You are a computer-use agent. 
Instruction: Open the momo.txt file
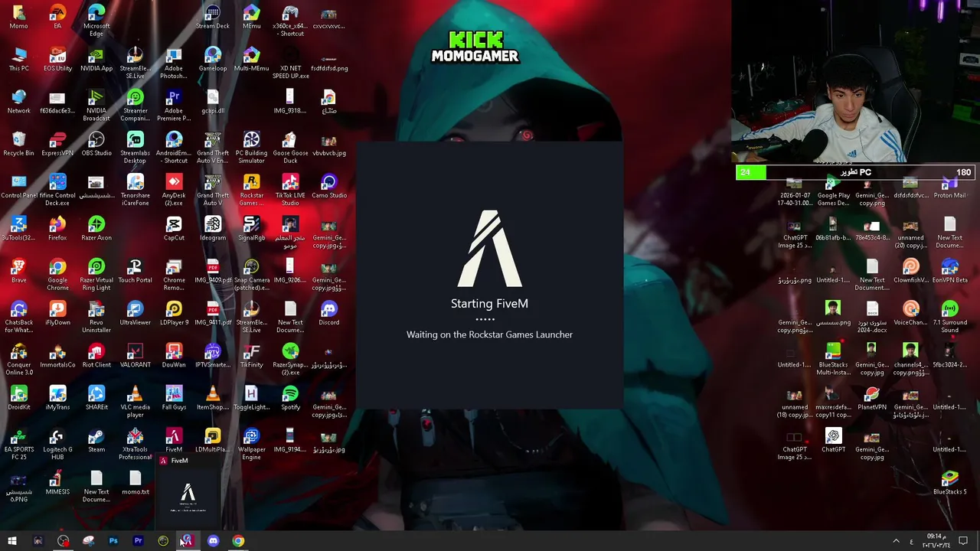pyautogui.click(x=135, y=482)
